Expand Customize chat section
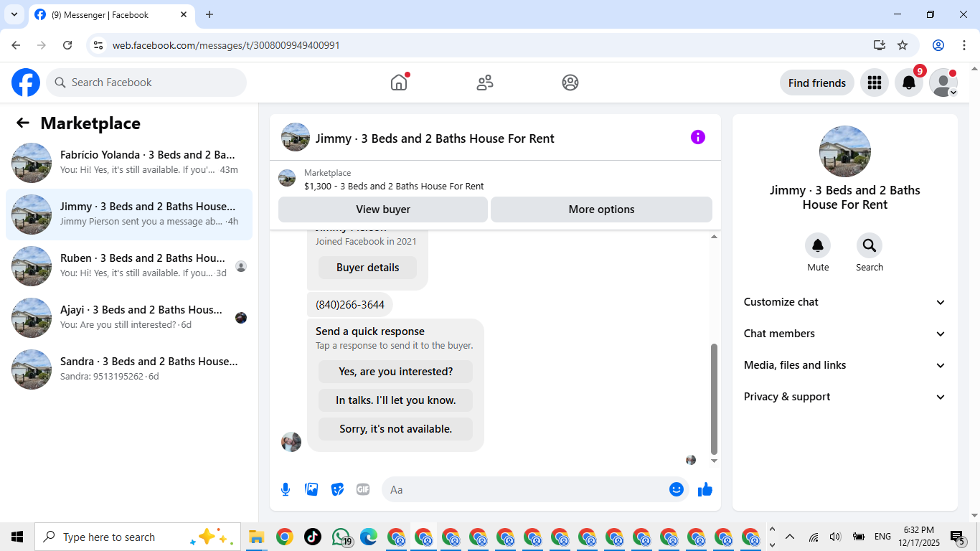The width and height of the screenshot is (980, 551). tap(845, 302)
